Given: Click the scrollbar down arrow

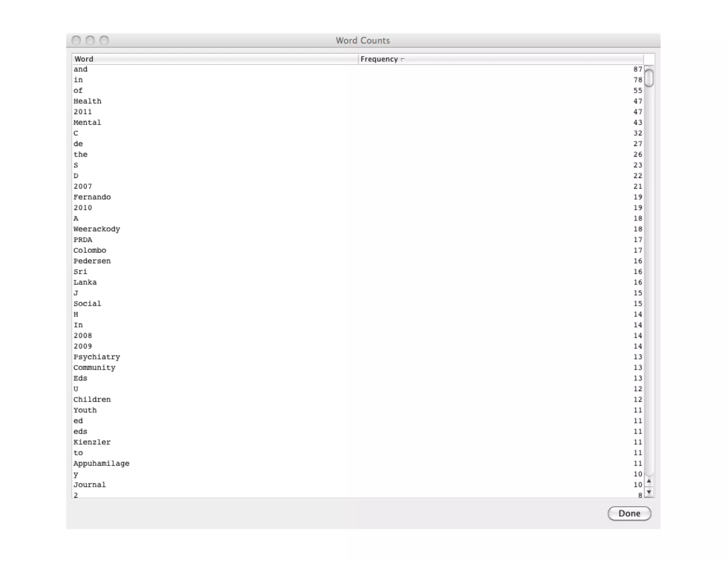Looking at the screenshot, I should [x=649, y=492].
